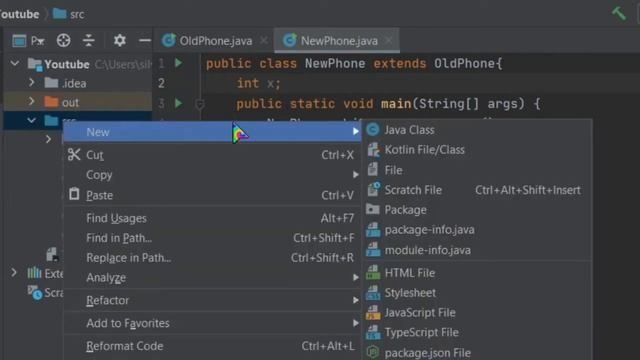Close the OldPhone.java tab
The height and width of the screenshot is (360, 640).
264,40
